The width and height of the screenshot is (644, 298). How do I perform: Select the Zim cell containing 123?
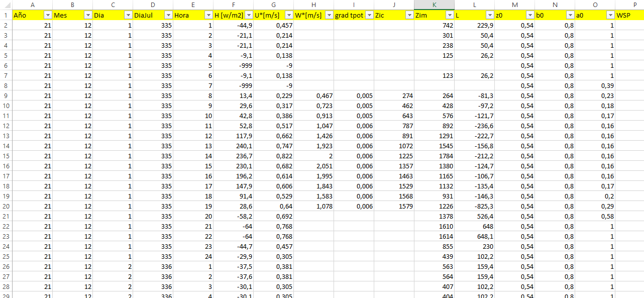point(434,75)
